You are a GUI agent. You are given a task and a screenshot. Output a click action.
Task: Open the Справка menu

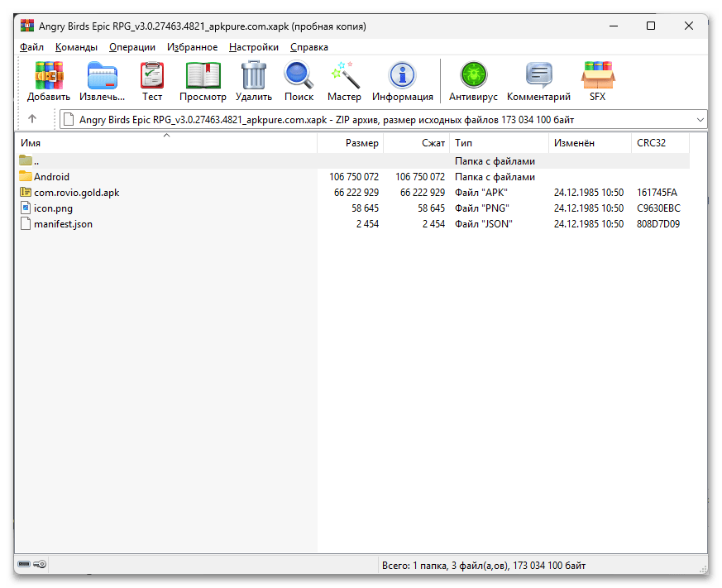tap(309, 47)
